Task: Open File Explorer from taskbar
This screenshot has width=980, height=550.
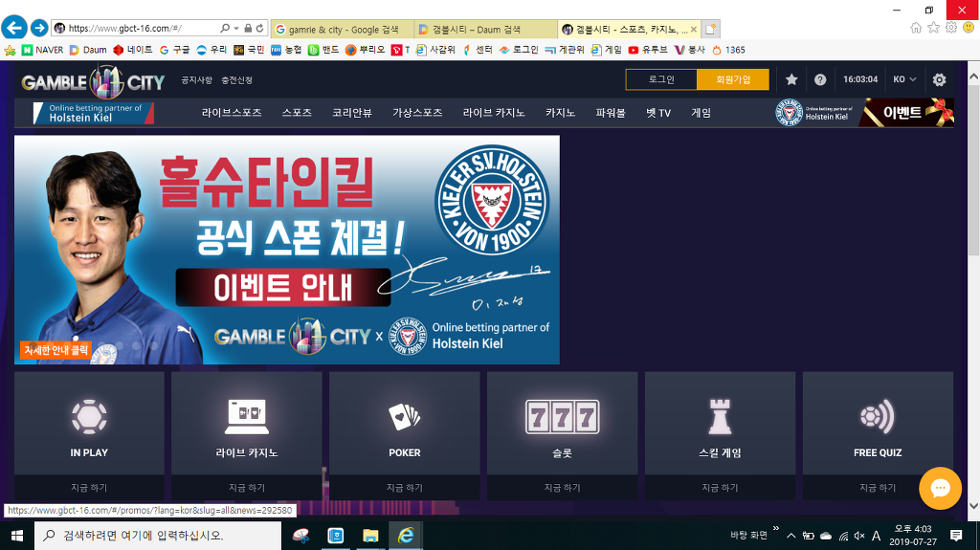Action: (370, 536)
